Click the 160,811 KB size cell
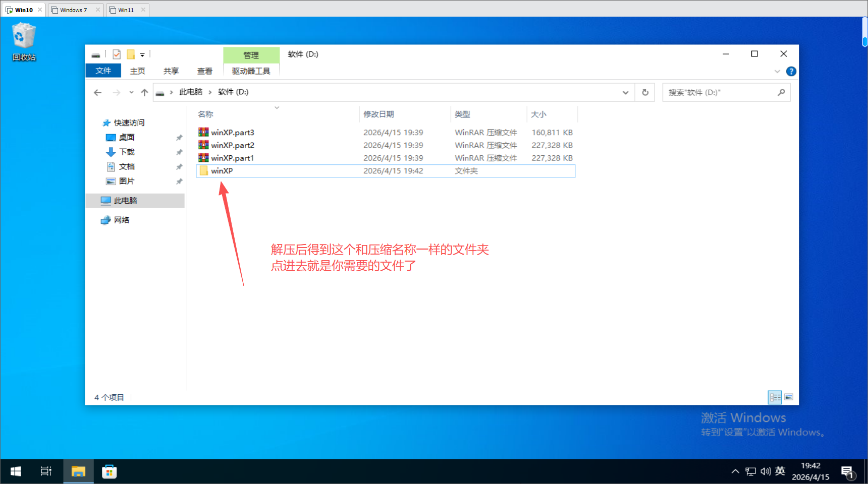The image size is (868, 484). click(x=552, y=132)
